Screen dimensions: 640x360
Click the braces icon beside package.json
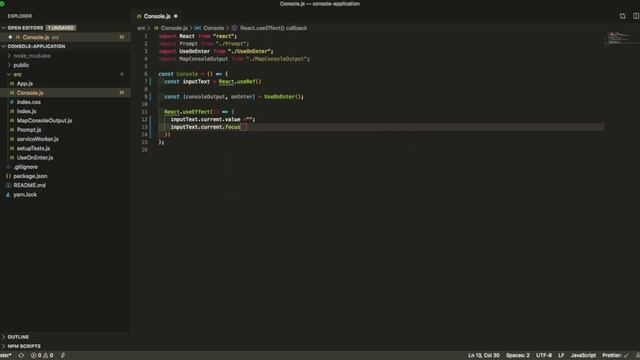click(x=8, y=176)
